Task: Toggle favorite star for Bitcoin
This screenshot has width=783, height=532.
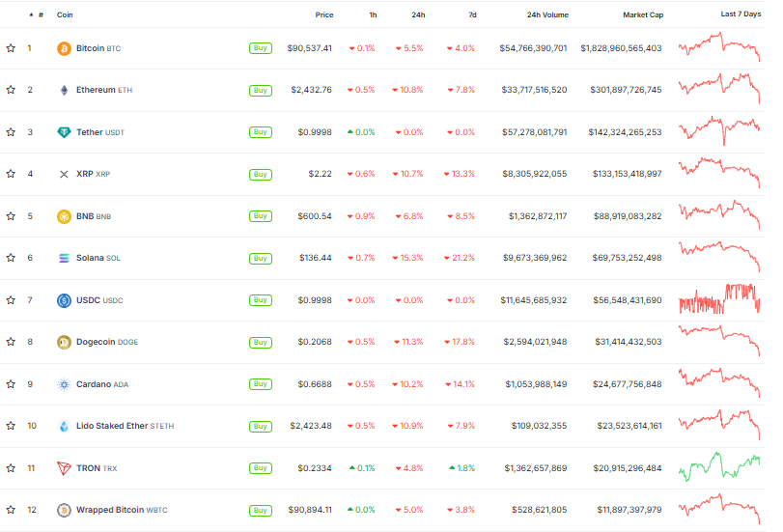Action: tap(11, 48)
